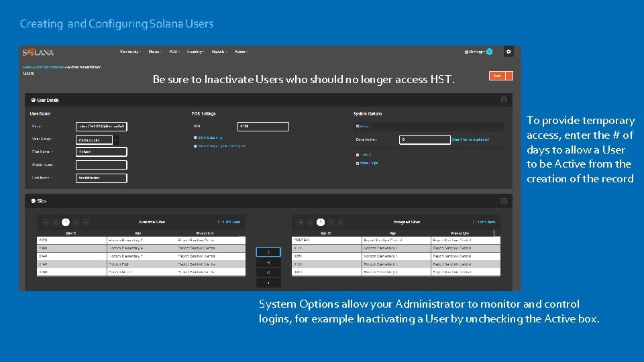Click the move all sites right button
This screenshot has height=362, width=644.
pos(268,262)
